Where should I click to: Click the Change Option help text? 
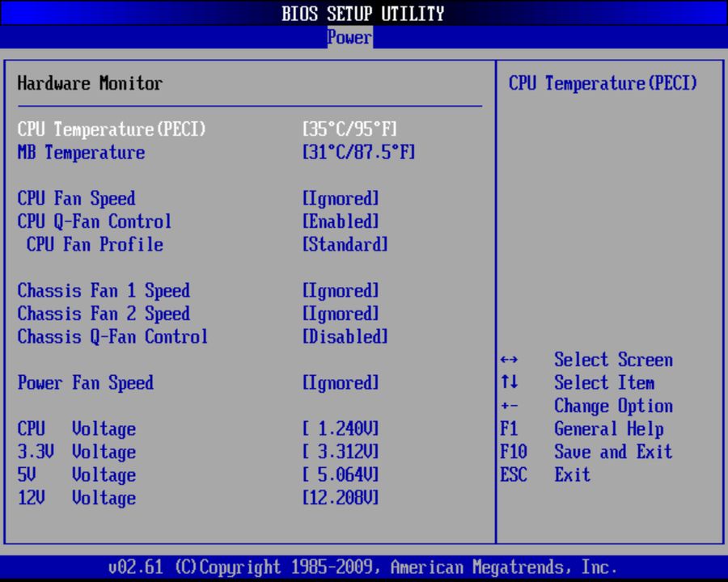pos(613,406)
